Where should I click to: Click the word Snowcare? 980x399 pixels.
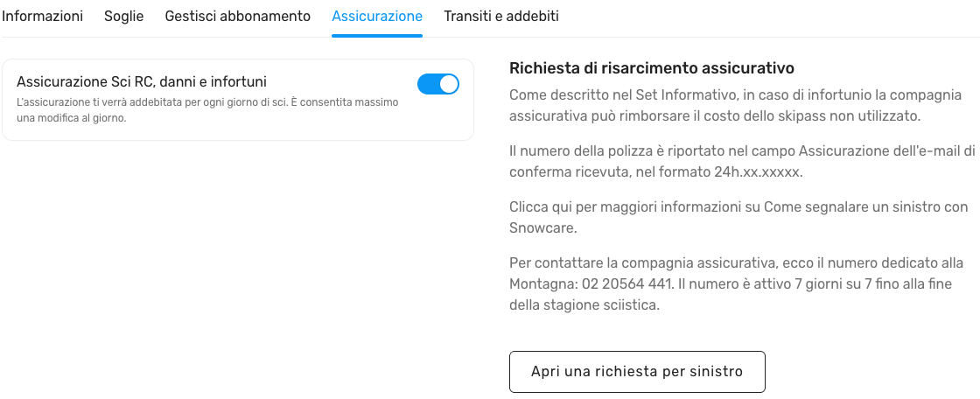(542, 228)
